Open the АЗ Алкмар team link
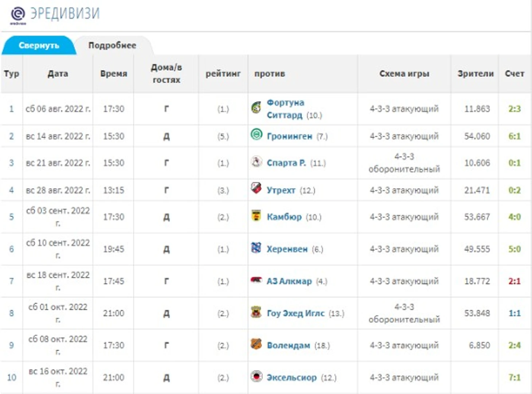This screenshot has width=532, height=394. [x=289, y=281]
